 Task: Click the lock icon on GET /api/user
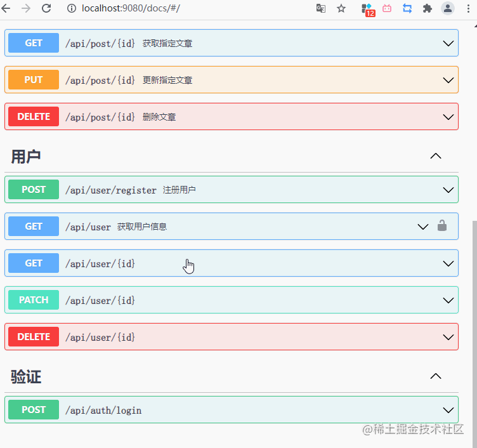click(x=442, y=226)
